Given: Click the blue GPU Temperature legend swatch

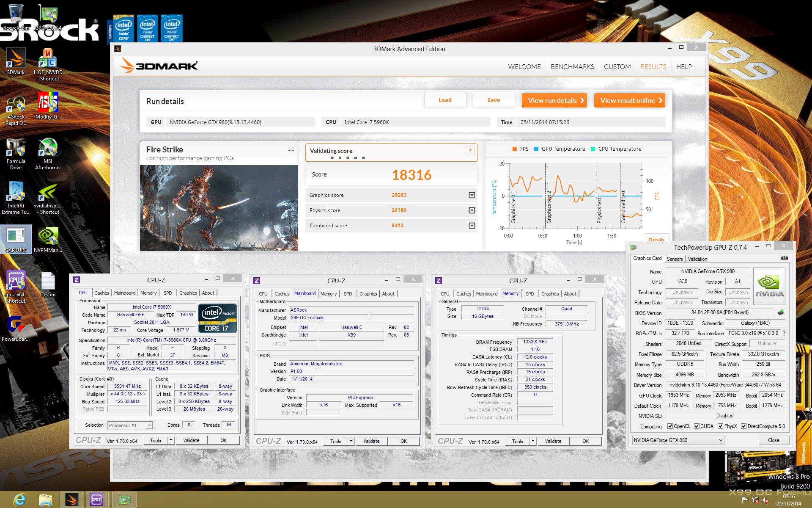Looking at the screenshot, I should [536, 149].
